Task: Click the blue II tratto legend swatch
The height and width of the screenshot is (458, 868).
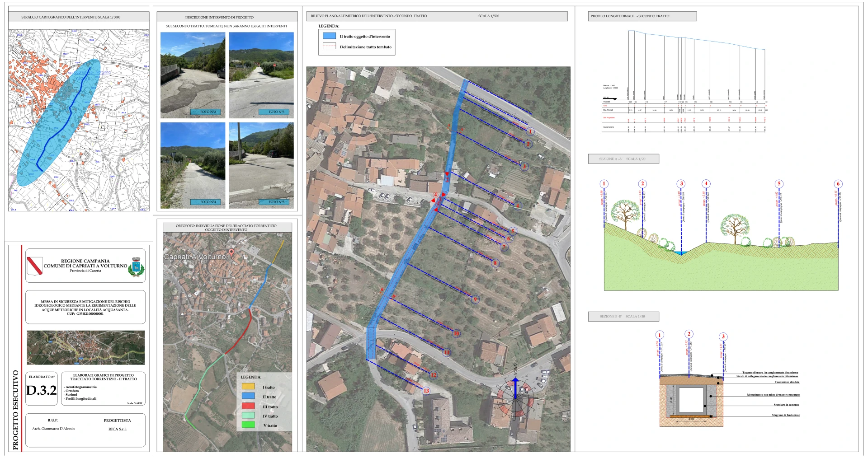Action: coord(248,396)
